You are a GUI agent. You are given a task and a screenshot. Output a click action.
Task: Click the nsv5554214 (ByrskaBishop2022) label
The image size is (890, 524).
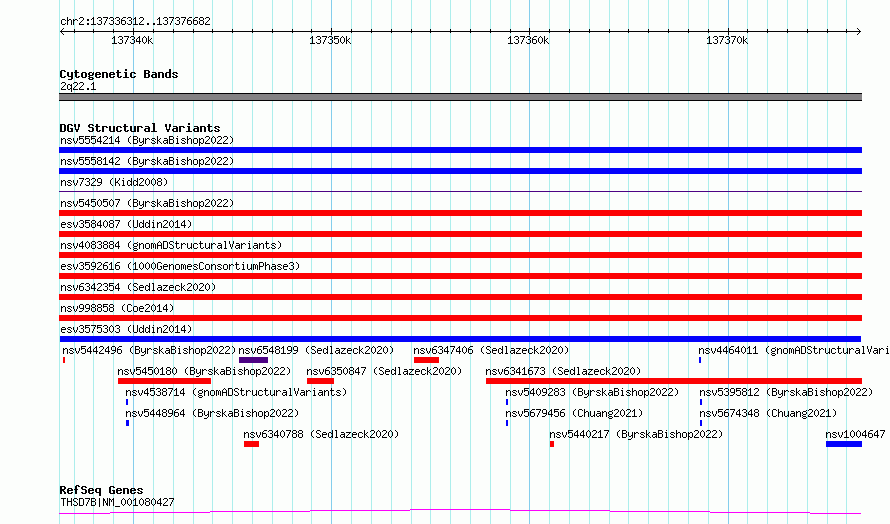point(147,140)
